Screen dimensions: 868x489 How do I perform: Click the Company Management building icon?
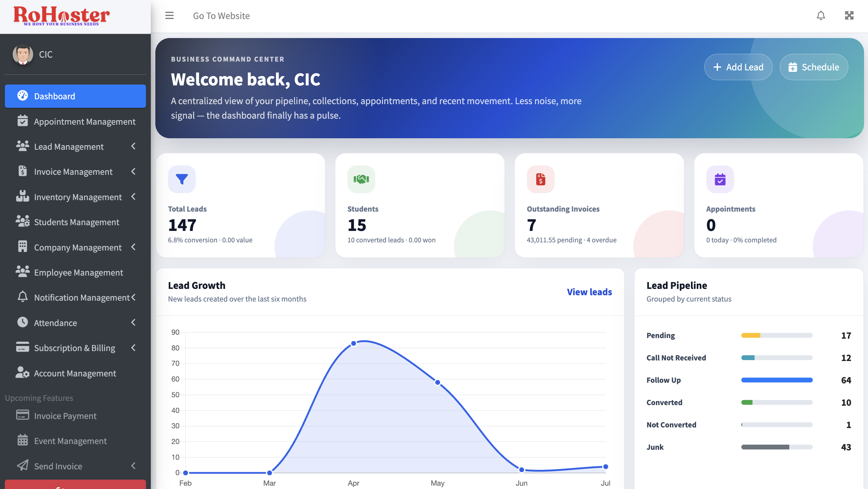click(23, 247)
